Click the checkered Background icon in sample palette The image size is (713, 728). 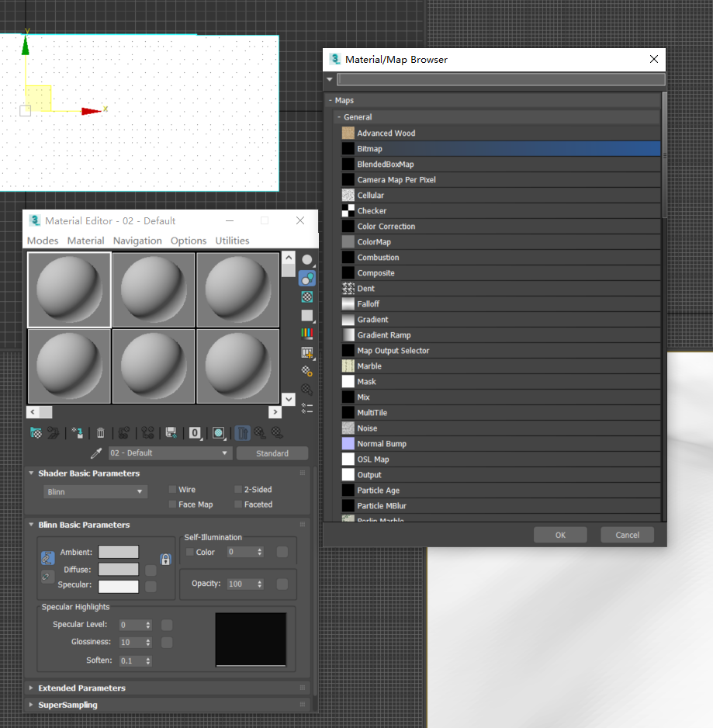tap(306, 296)
